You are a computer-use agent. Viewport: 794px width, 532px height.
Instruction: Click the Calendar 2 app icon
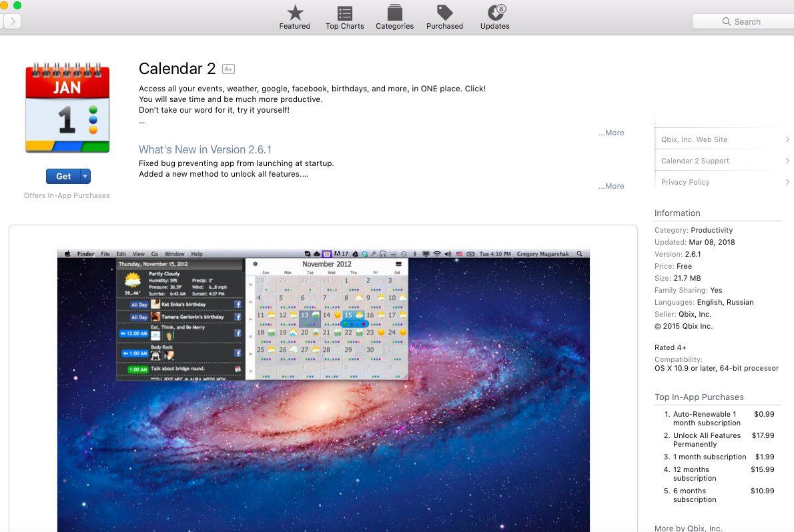pos(67,107)
